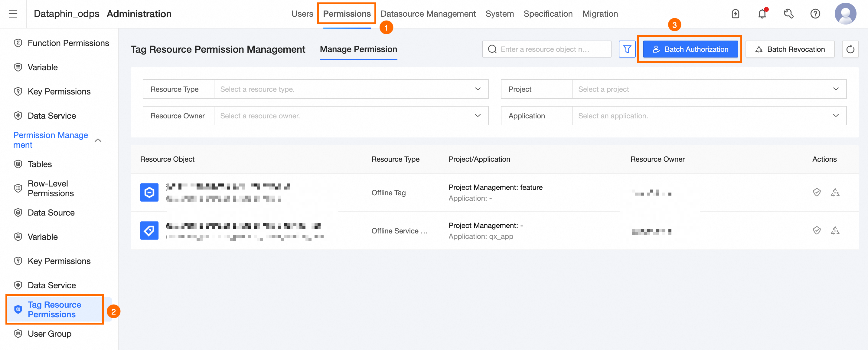Screen dimensions: 868x350
Task: Click revoke icon for Offline Service row
Action: tap(835, 230)
